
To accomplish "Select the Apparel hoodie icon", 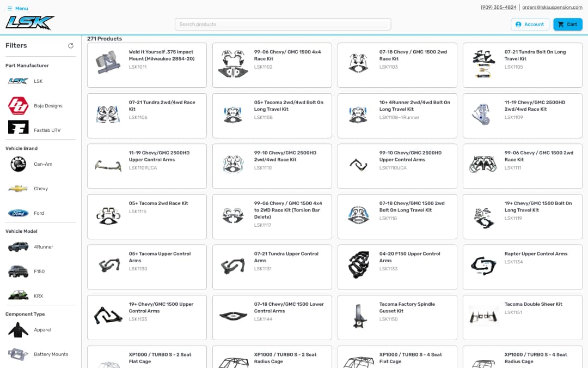I will click(x=18, y=330).
